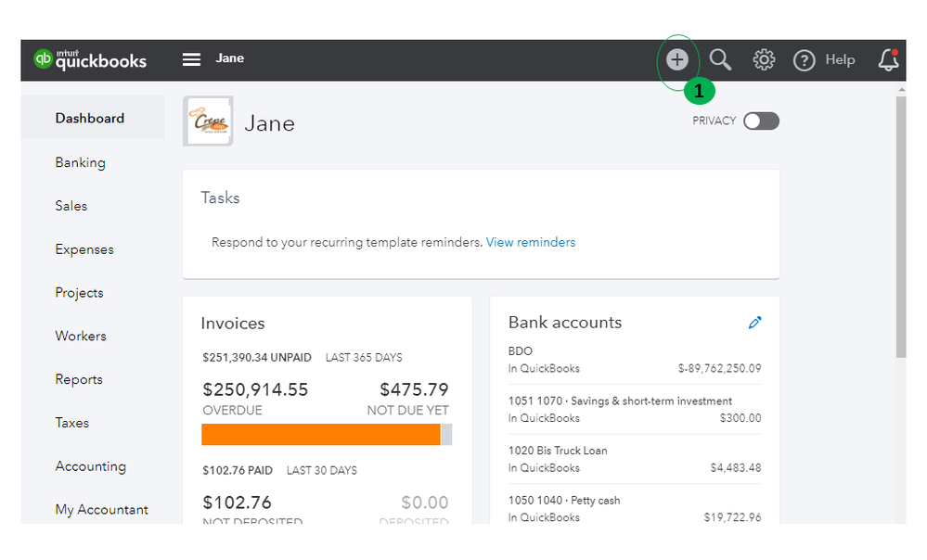Screen dimensions: 927x560
Task: Click the QuickBooks logo
Action: tap(91, 59)
